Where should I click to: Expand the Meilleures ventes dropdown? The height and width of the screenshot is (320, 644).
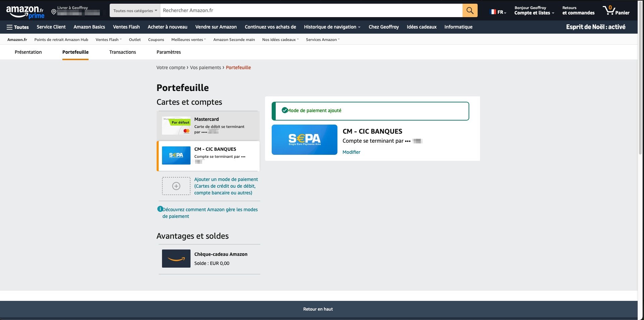coord(189,40)
